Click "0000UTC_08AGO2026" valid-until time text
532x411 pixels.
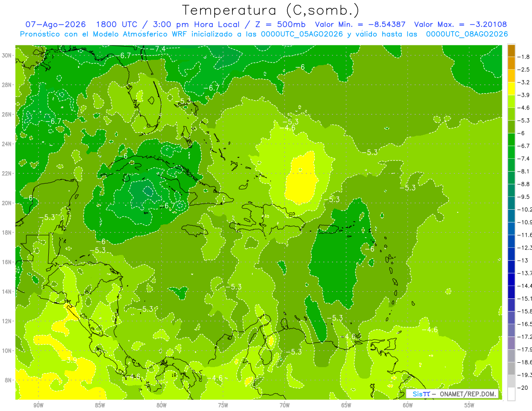(466, 34)
